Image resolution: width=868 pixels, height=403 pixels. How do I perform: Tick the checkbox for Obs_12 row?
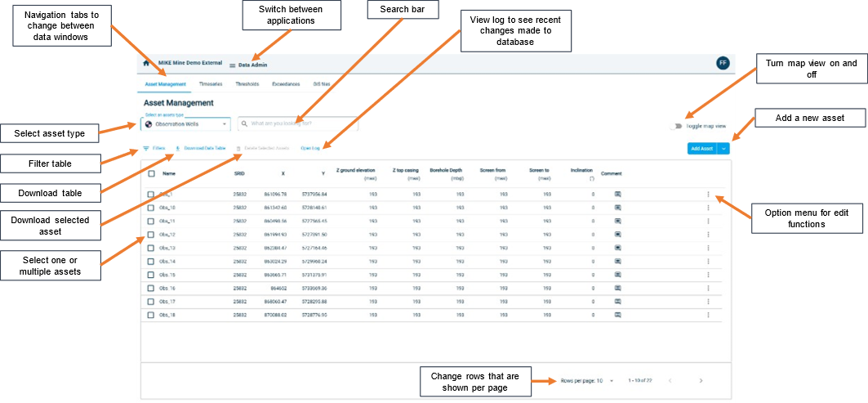click(x=151, y=235)
